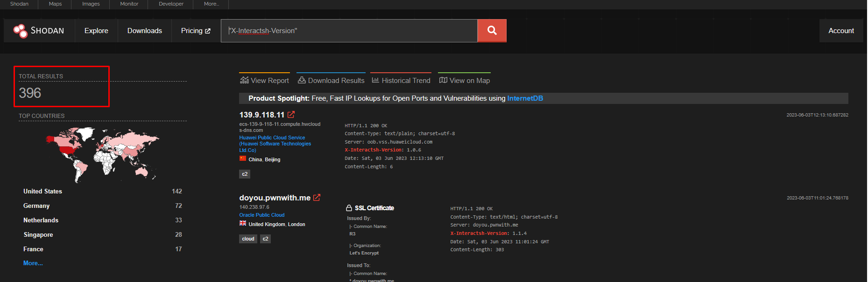Image resolution: width=868 pixels, height=282 pixels.
Task: Open the Pricing page link
Action: click(x=196, y=31)
